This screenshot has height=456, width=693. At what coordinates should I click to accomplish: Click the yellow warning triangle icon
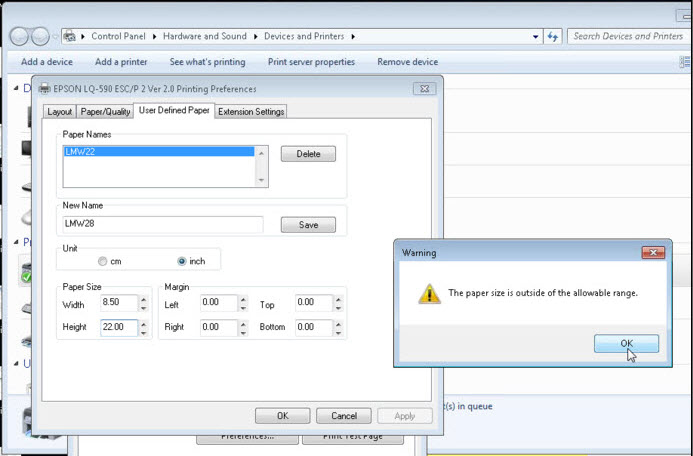pos(428,293)
